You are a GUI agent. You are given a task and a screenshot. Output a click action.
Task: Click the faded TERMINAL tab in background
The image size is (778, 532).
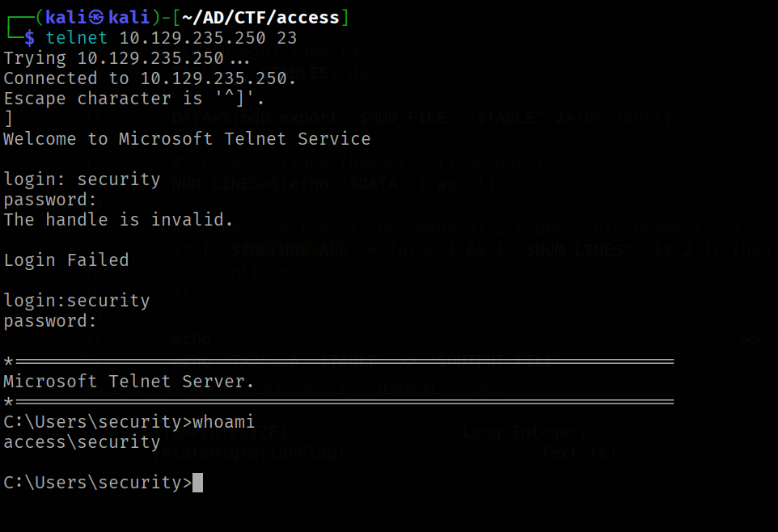(406, 390)
